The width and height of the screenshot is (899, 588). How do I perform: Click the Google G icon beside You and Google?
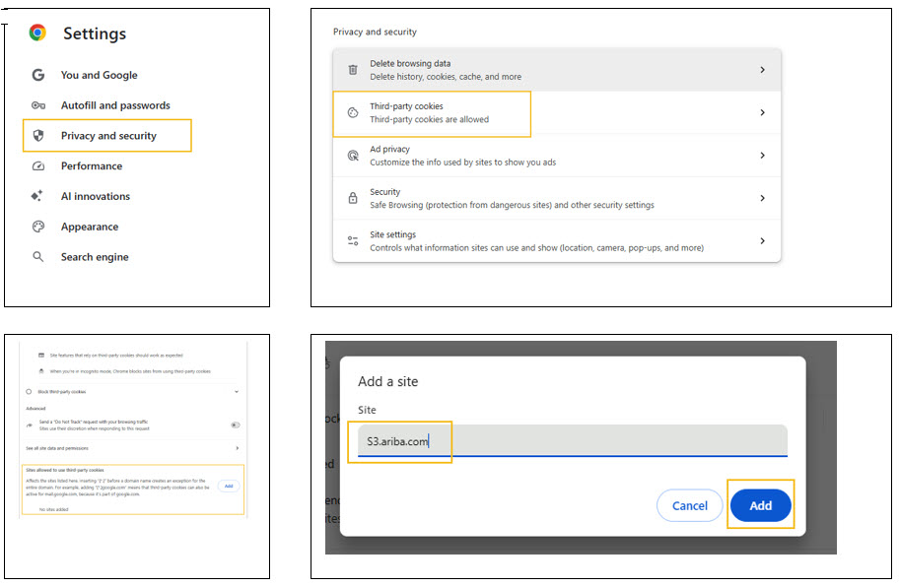[38, 75]
